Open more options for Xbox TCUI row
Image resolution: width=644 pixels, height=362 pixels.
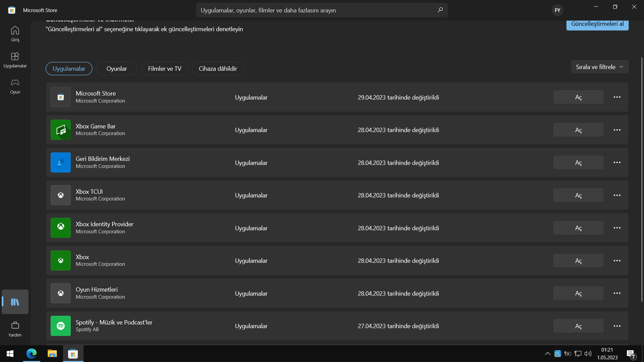(x=617, y=195)
